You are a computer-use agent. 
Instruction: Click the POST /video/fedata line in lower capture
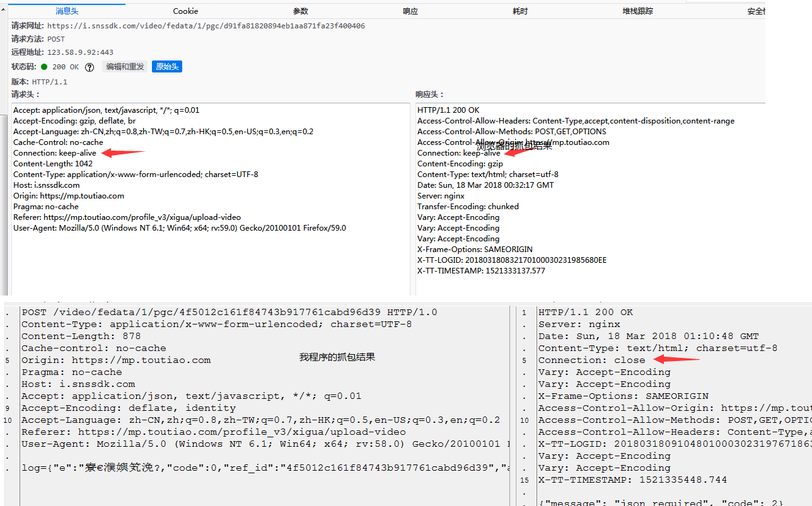point(229,313)
